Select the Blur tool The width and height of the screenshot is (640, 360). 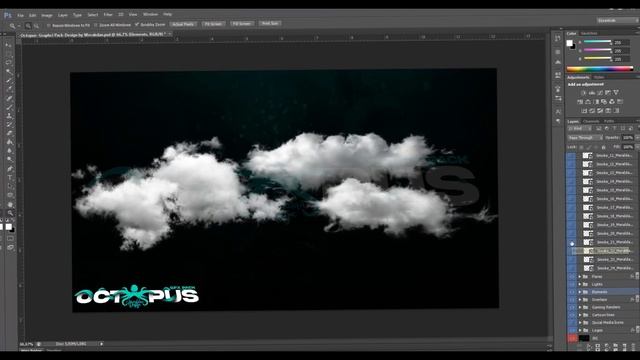[9, 151]
